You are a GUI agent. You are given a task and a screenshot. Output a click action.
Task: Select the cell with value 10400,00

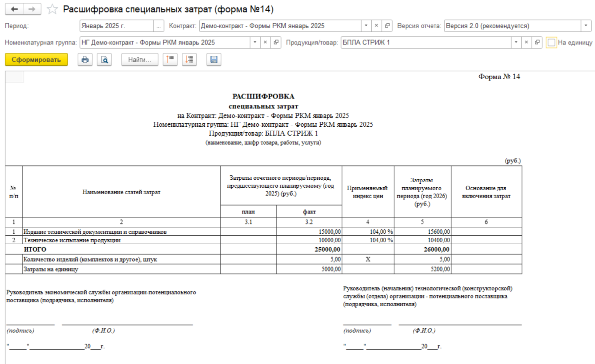(x=422, y=240)
